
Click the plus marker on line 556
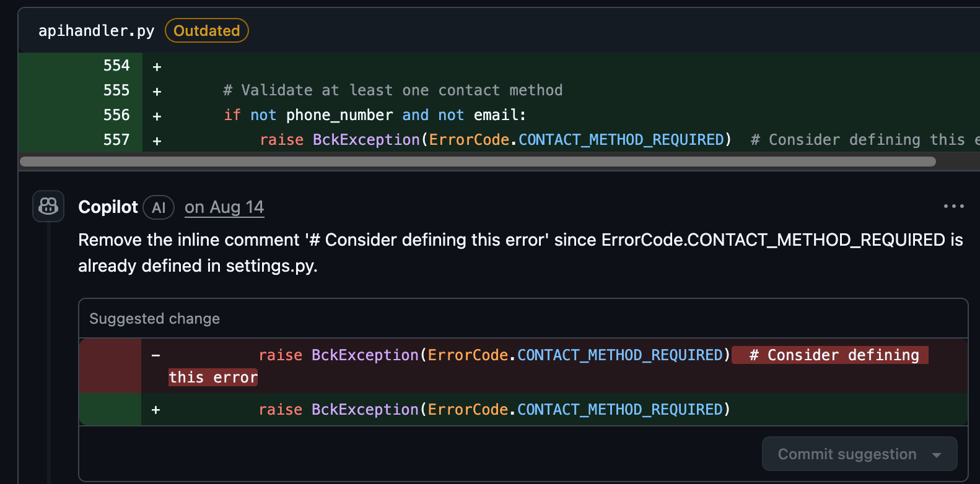pyautogui.click(x=157, y=116)
